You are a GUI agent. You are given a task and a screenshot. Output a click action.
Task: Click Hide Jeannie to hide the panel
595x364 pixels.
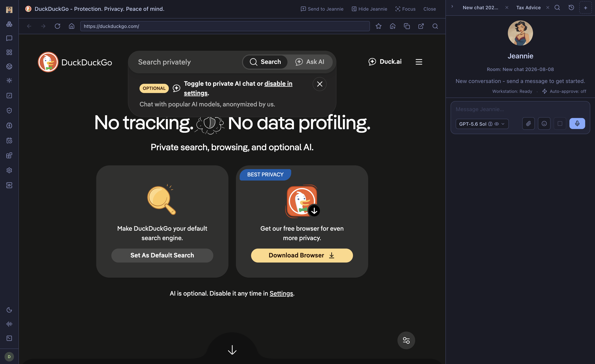pos(369,9)
